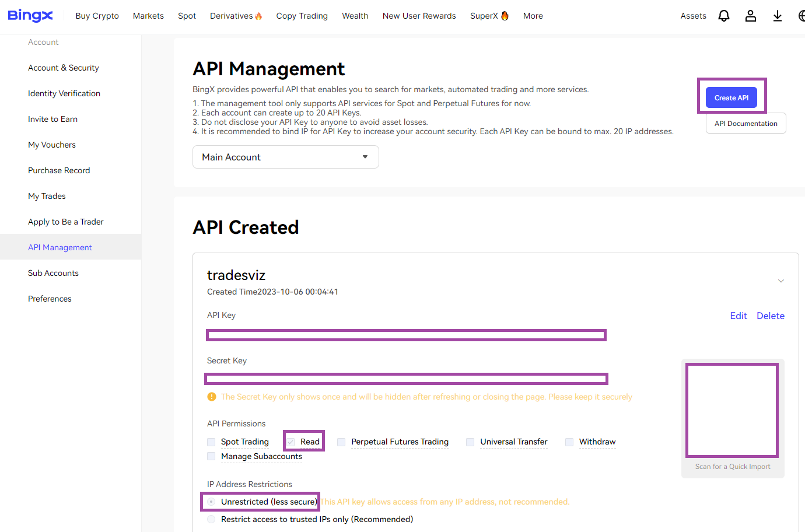Image resolution: width=805 pixels, height=532 pixels.
Task: Click the Scan for a Quick Import label
Action: [733, 467]
